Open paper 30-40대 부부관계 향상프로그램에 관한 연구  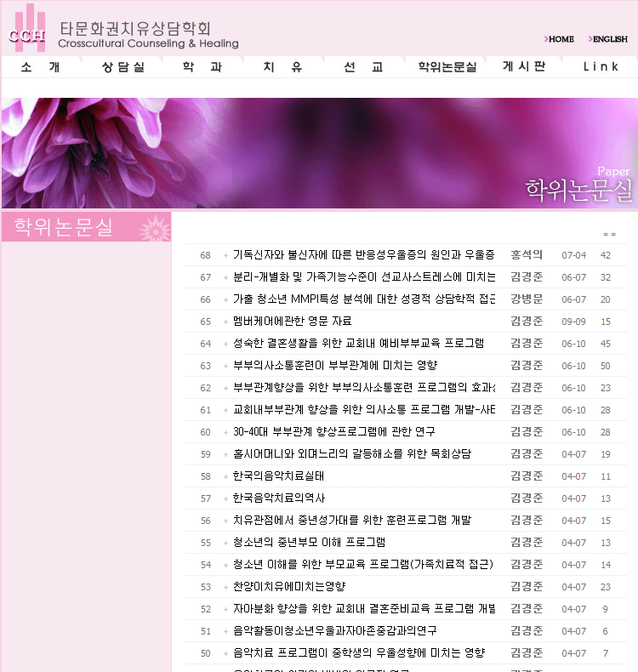[334, 432]
